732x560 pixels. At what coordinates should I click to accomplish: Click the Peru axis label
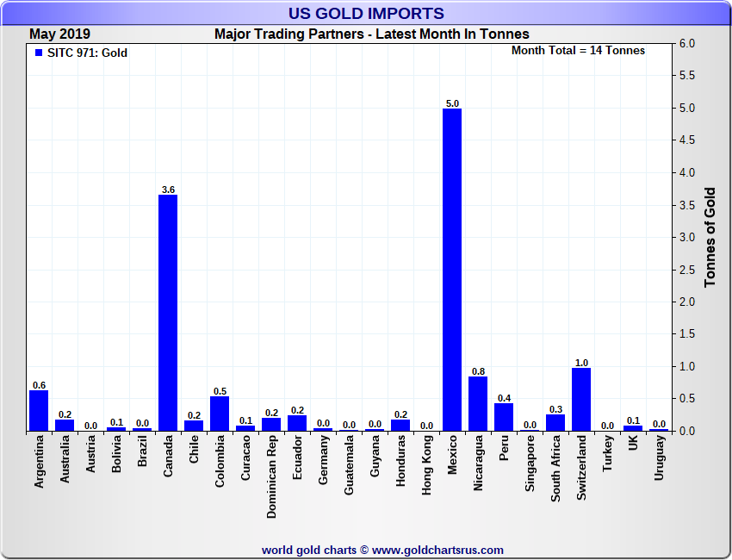504,448
